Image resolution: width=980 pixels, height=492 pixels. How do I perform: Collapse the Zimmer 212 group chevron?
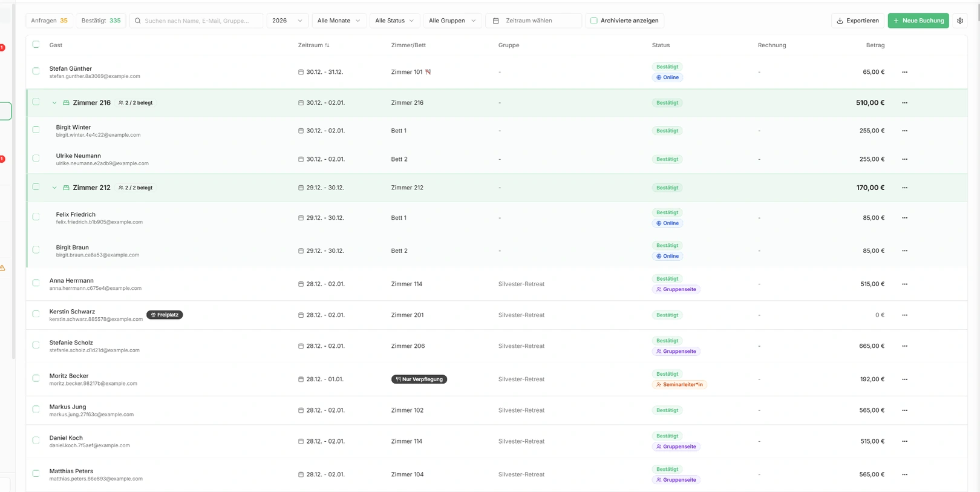point(54,188)
